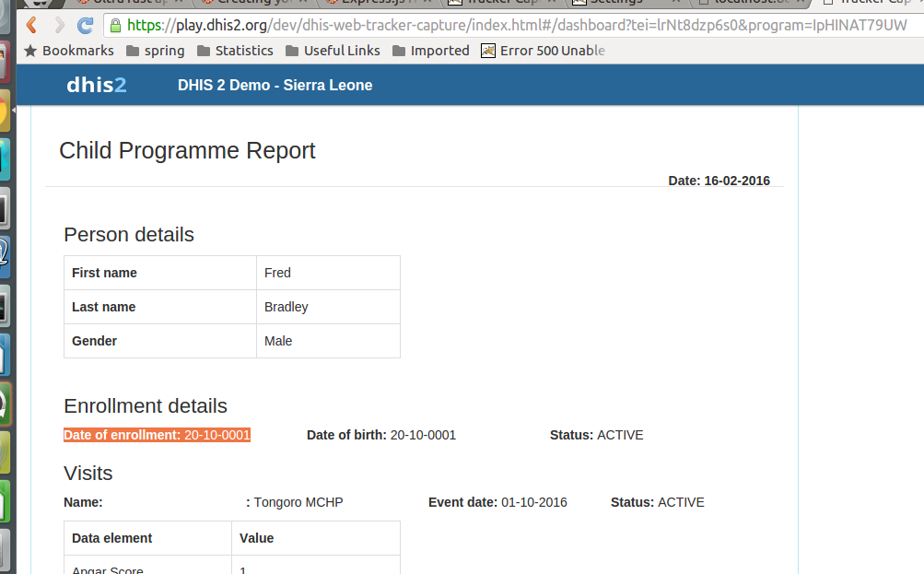This screenshot has height=574, width=924.
Task: Click the dhis2 logo in header
Action: (97, 86)
